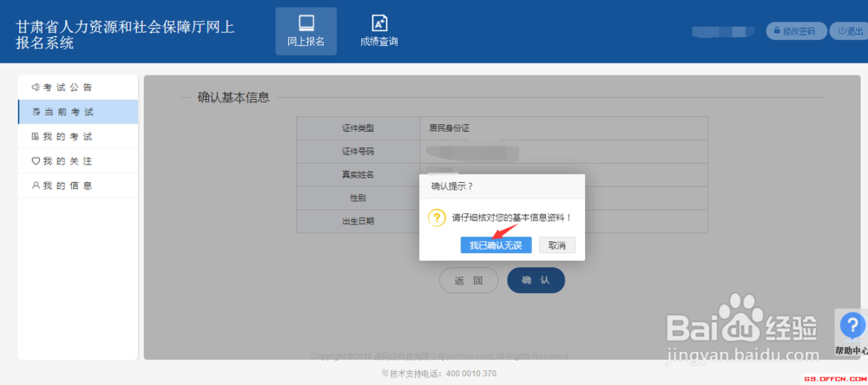The height and width of the screenshot is (385, 868).
Task: Click the 返回 button
Action: coord(469,280)
